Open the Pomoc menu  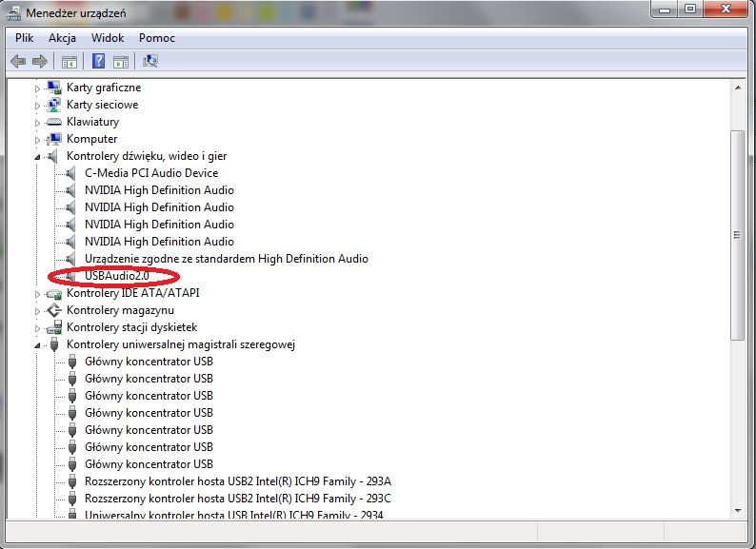(x=157, y=38)
